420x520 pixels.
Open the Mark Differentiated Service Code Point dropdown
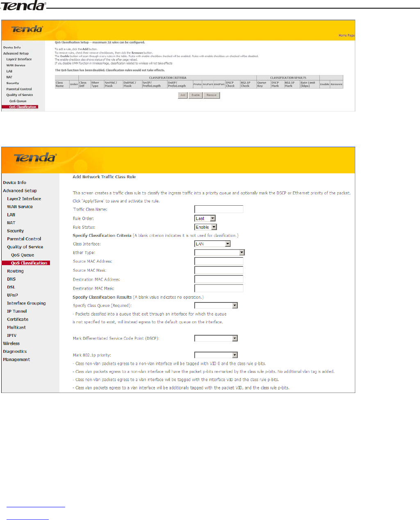coord(216,338)
